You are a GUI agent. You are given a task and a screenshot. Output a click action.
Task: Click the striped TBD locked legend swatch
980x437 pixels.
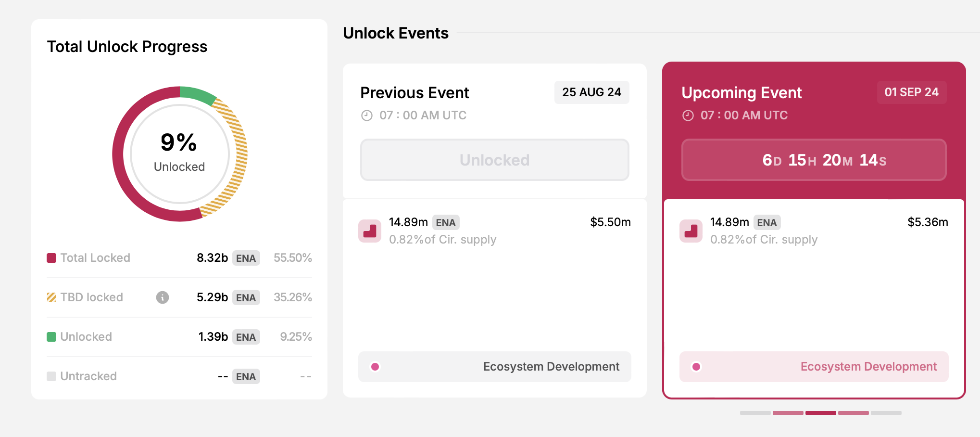[x=50, y=297]
